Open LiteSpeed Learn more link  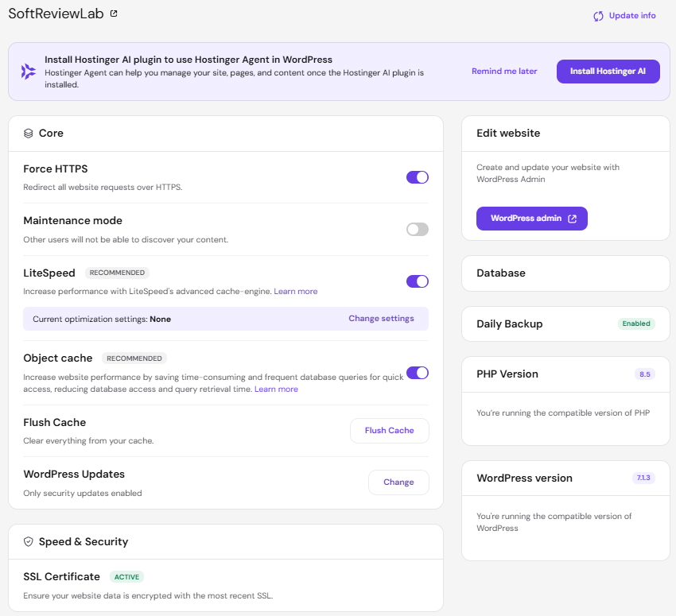(295, 292)
